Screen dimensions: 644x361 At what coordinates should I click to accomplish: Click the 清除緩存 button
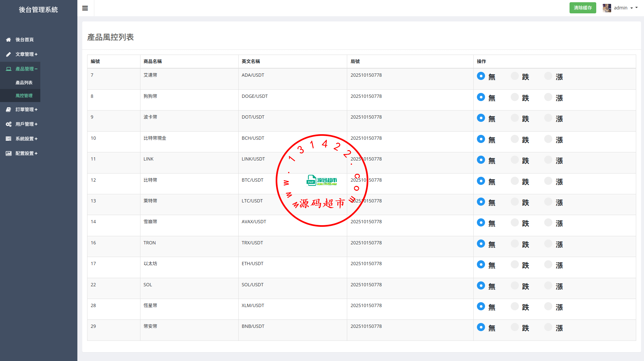583,8
